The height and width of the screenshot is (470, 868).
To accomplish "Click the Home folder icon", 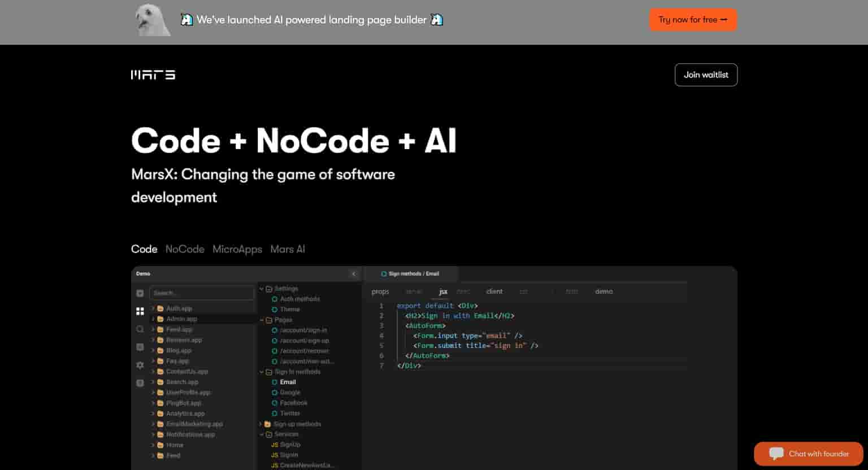I will coord(160,445).
